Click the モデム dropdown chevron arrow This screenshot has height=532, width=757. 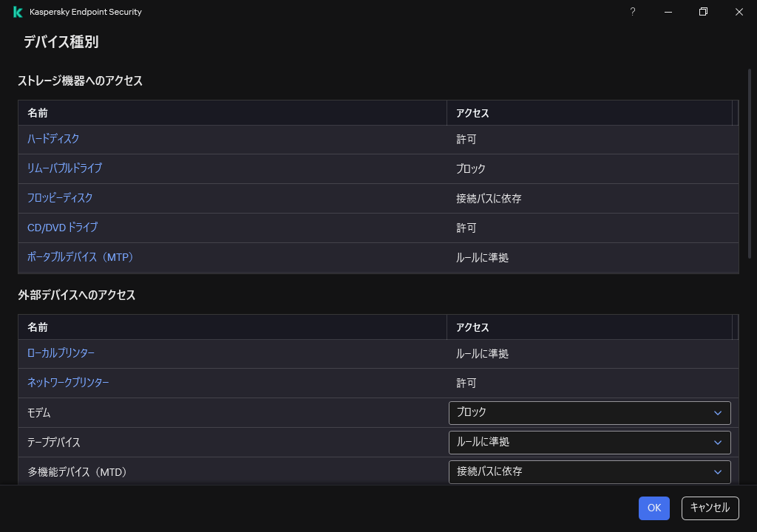(x=716, y=412)
